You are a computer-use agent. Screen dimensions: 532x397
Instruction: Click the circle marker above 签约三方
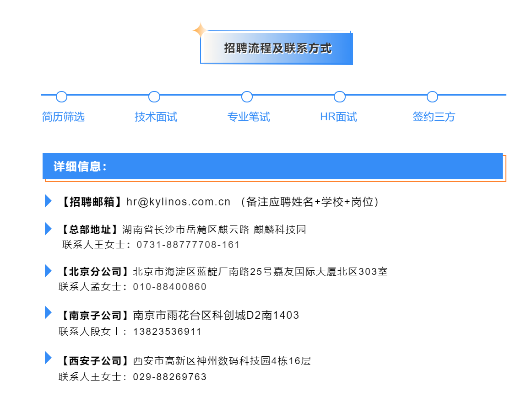pyautogui.click(x=432, y=97)
